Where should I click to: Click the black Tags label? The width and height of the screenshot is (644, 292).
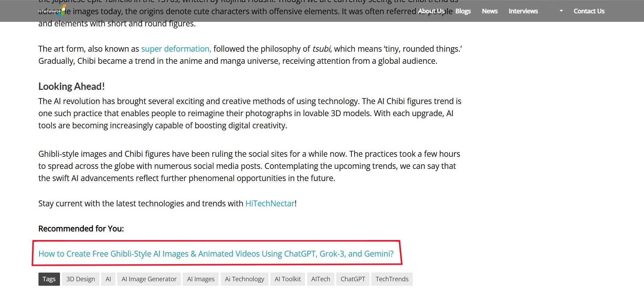[49, 279]
